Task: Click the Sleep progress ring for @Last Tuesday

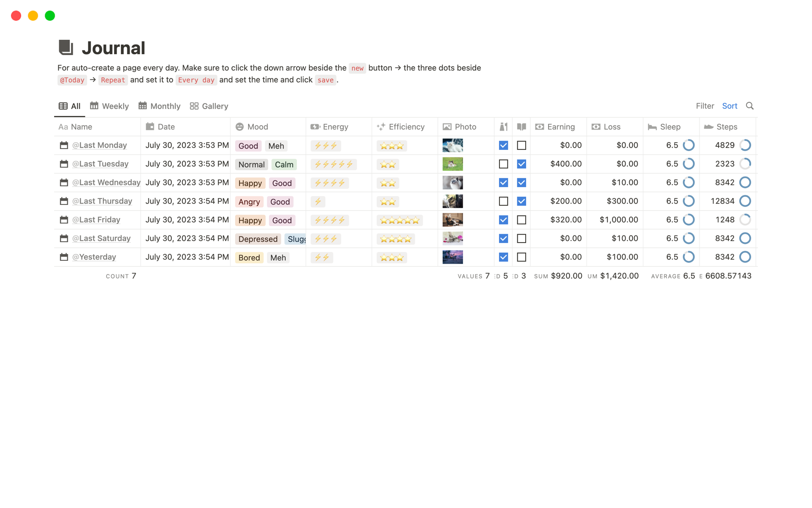Action: (x=689, y=164)
